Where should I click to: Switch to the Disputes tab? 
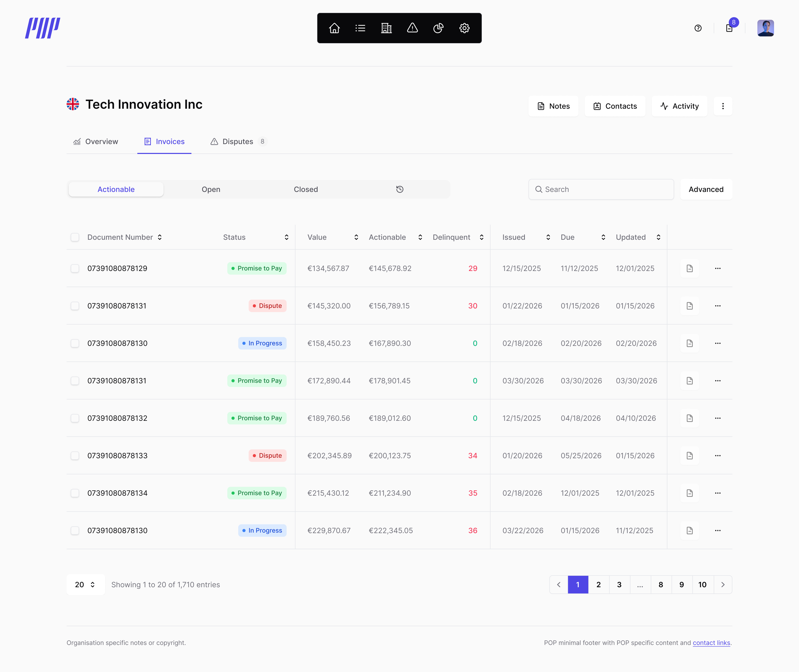[x=238, y=142]
